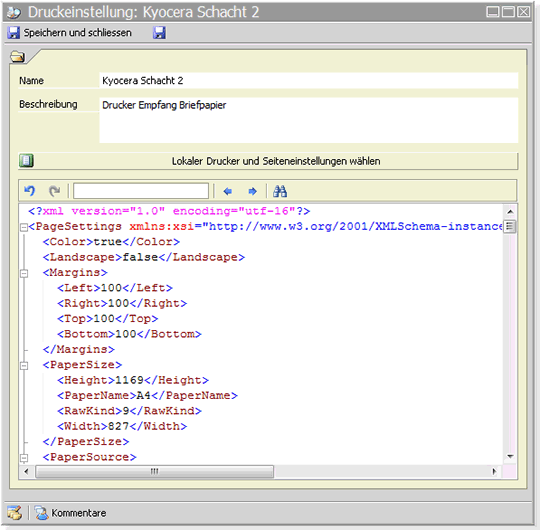Open find with the binoculars icon

coord(280,191)
